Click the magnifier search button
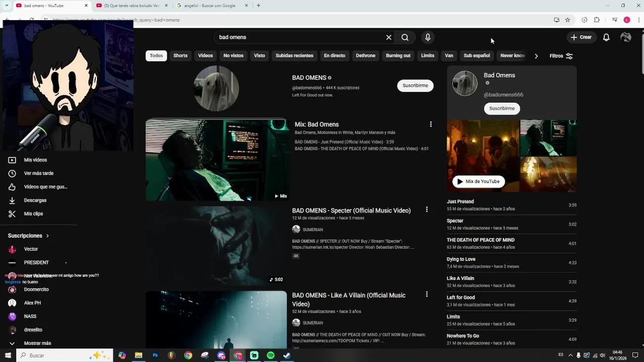Viewport: 644px width, 362px height. click(x=405, y=37)
